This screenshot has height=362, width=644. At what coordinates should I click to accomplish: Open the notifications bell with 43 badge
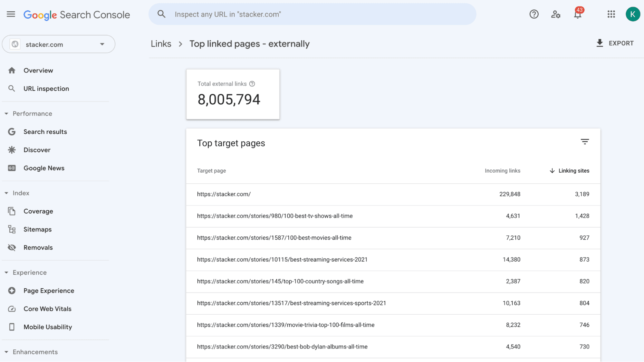578,14
